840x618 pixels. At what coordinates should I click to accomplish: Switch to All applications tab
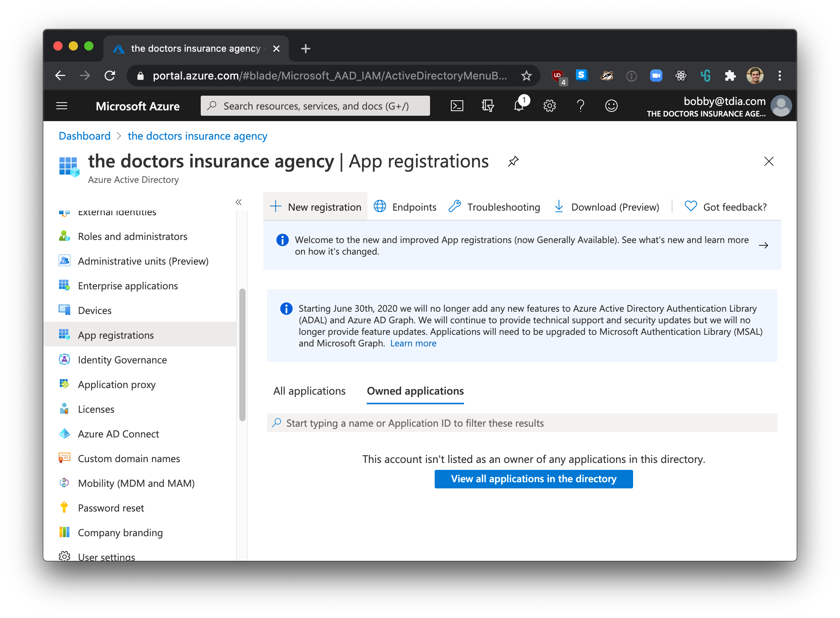[x=309, y=391]
